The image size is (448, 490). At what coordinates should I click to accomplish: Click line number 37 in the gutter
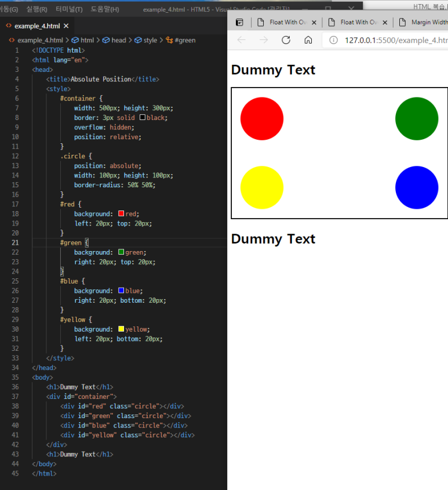(15, 396)
